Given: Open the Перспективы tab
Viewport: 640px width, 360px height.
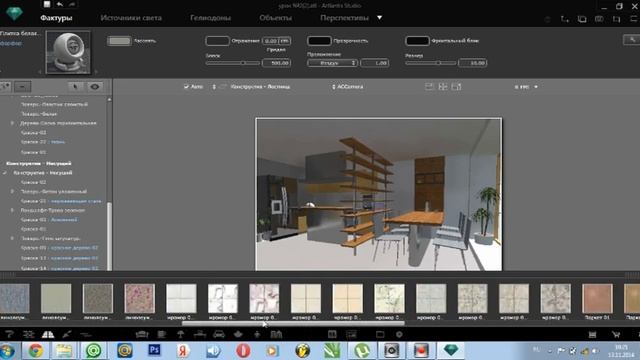Looking at the screenshot, I should pyautogui.click(x=344, y=18).
